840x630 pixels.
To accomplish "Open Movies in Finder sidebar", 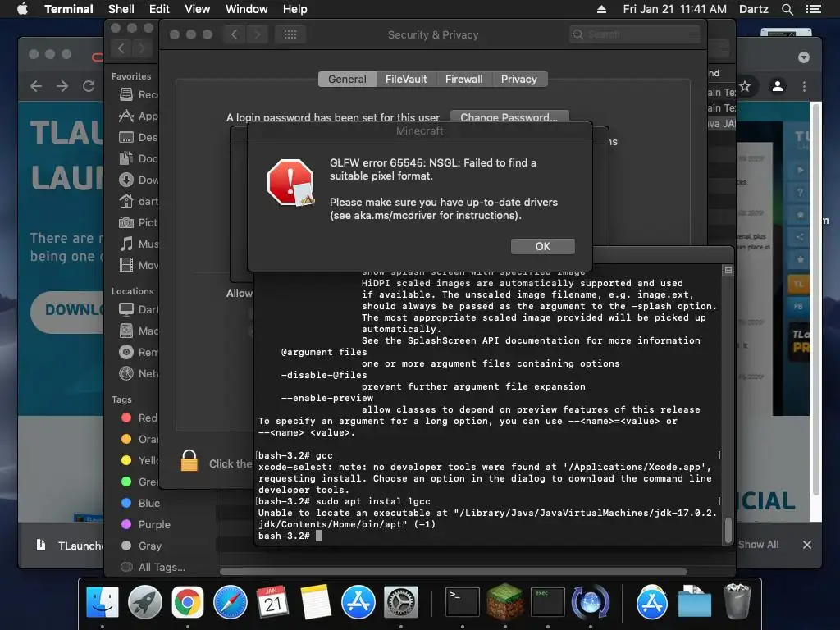I will [139, 265].
